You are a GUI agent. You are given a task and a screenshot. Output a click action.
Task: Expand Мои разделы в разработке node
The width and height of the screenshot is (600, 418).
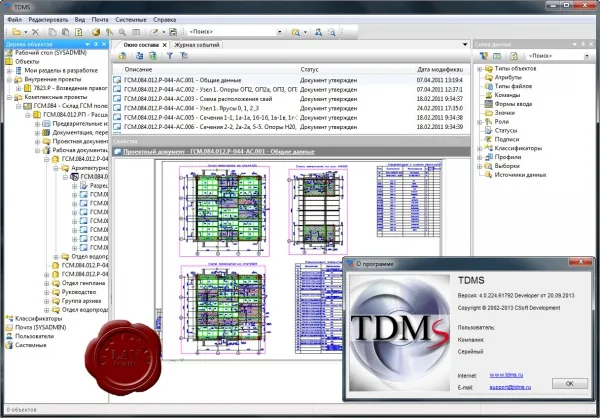[9, 71]
